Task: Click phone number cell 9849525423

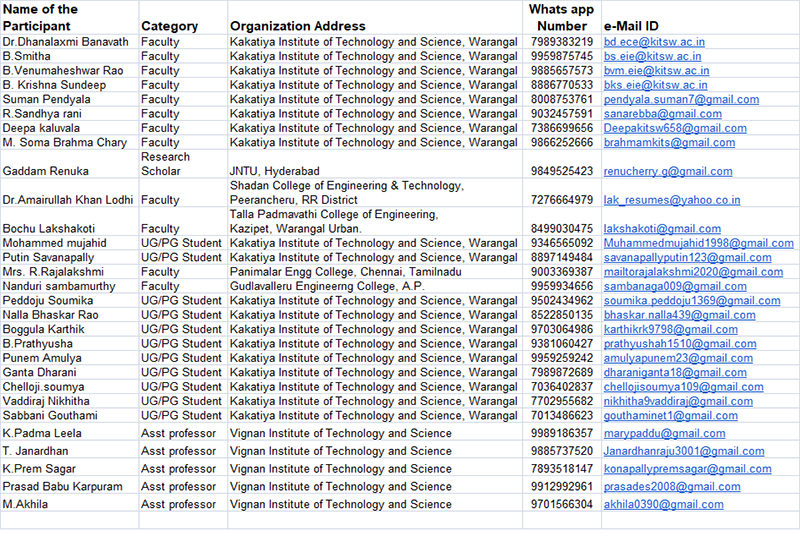Action: point(561,172)
